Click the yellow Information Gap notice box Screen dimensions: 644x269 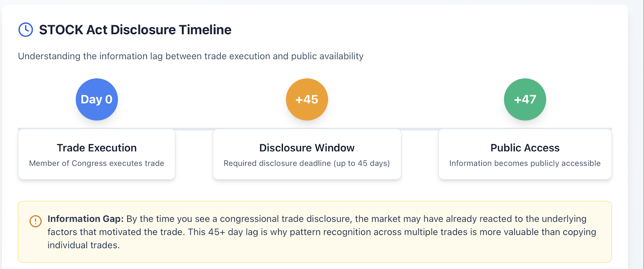(315, 232)
